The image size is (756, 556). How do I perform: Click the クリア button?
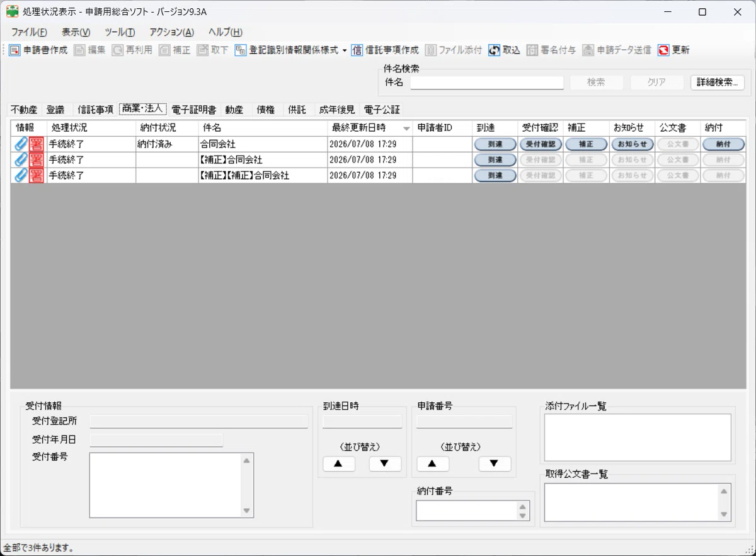pos(657,83)
